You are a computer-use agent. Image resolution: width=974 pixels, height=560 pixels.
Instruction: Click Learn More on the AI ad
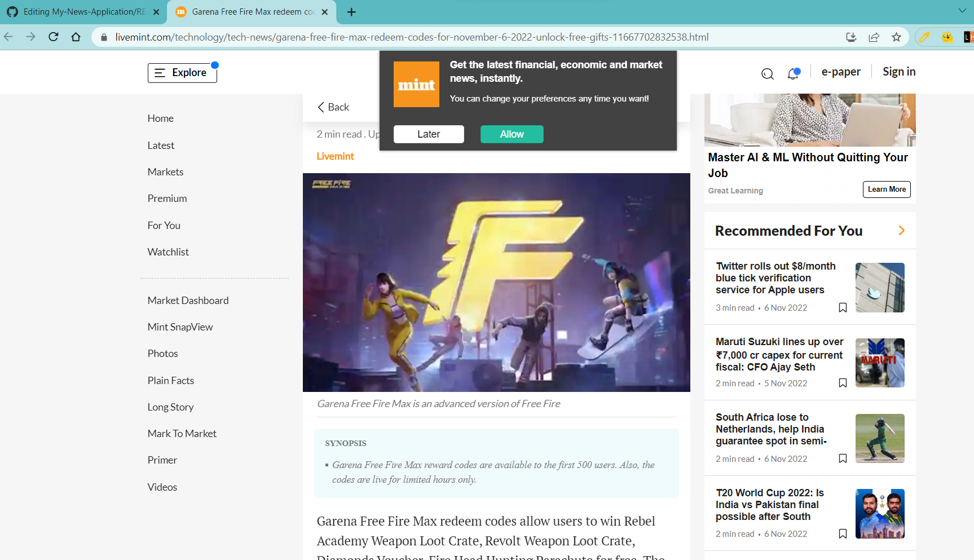pos(886,189)
